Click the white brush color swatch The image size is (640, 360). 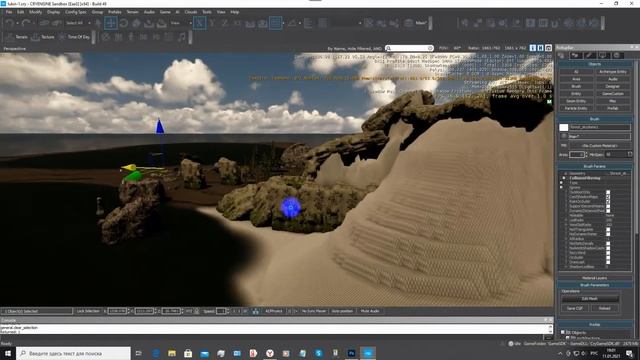click(564, 127)
